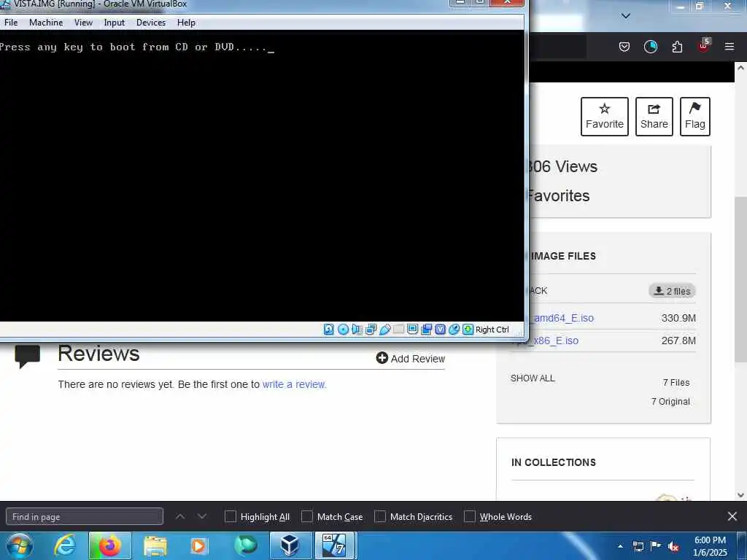Click the Flag button on the page
The image size is (747, 560).
click(695, 117)
